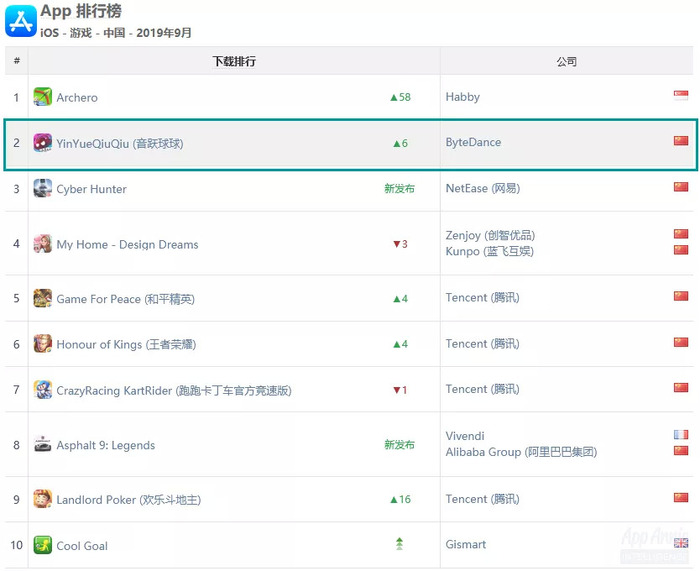Viewport: 700px width, 571px height.
Task: Open Tencent link in Landlord Poker row
Action: click(x=483, y=499)
